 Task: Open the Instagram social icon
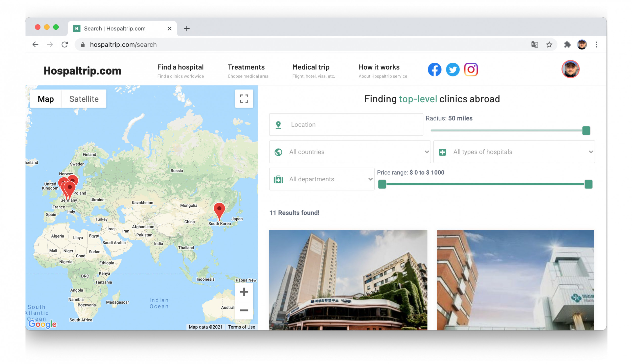(x=471, y=69)
